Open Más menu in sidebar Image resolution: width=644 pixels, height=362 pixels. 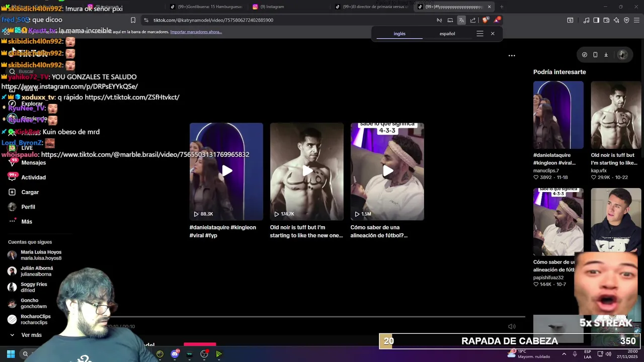pyautogui.click(x=20, y=222)
